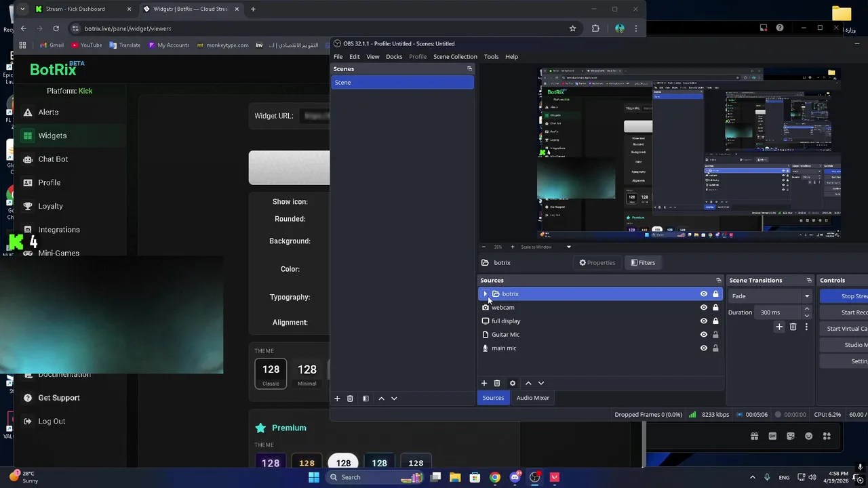Unlock the botrix source with its lock icon
The height and width of the screenshot is (488, 868).
[x=715, y=293]
